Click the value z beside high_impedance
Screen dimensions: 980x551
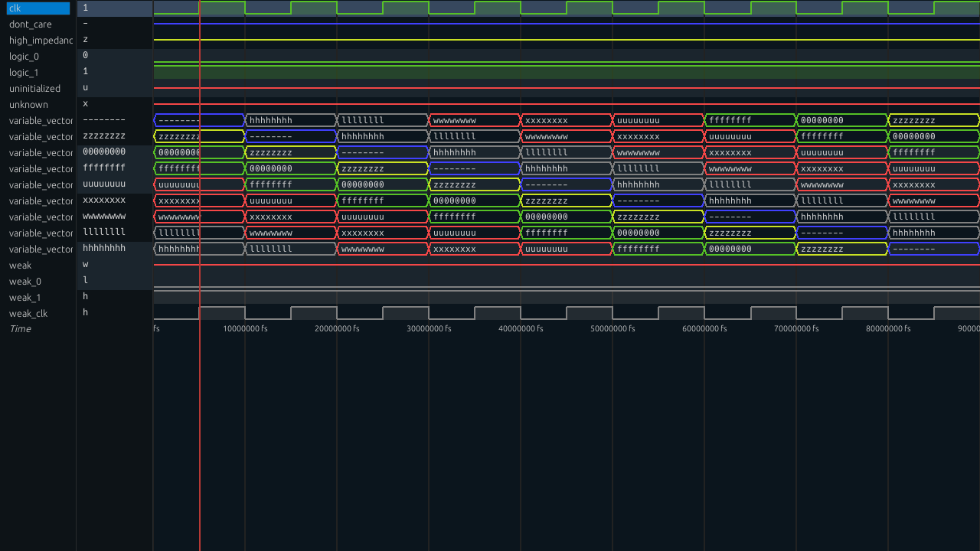tap(85, 39)
